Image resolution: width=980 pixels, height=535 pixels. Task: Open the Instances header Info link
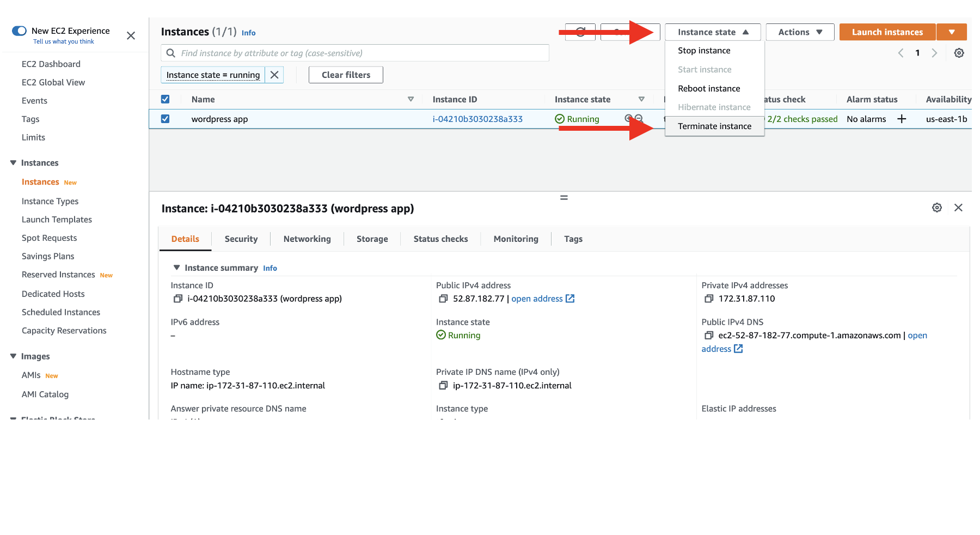(x=248, y=33)
